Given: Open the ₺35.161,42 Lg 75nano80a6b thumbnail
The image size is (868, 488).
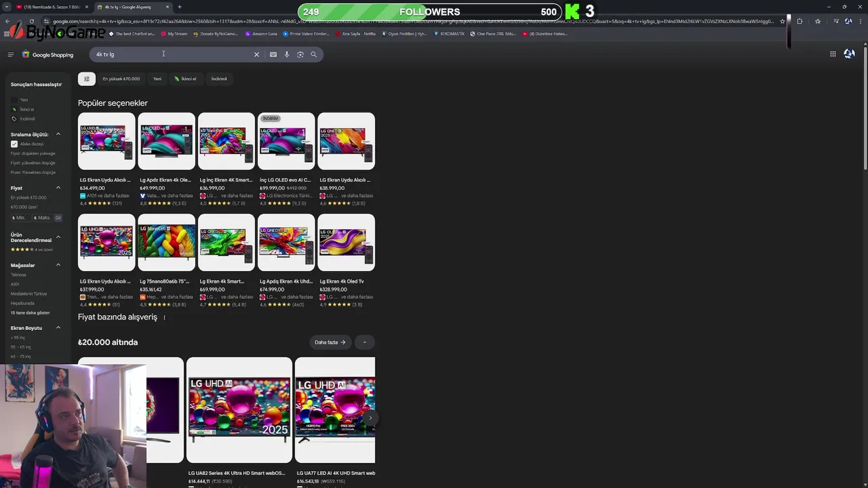Looking at the screenshot, I should 166,242.
